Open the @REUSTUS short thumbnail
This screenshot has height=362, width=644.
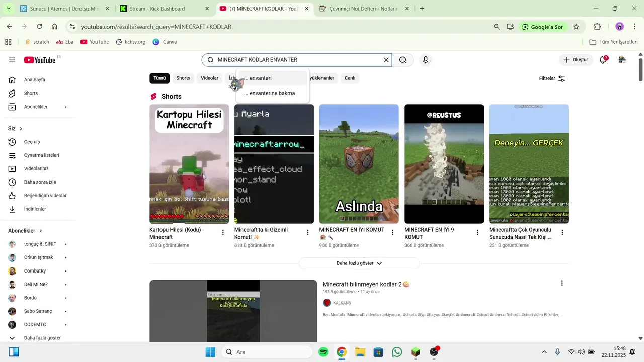coord(444,164)
